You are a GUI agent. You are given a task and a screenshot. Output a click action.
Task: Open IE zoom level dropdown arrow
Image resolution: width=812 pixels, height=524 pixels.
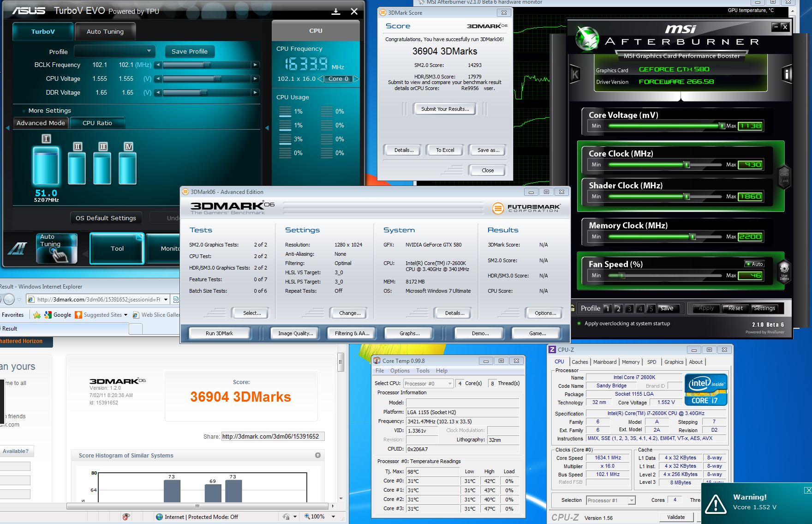333,517
